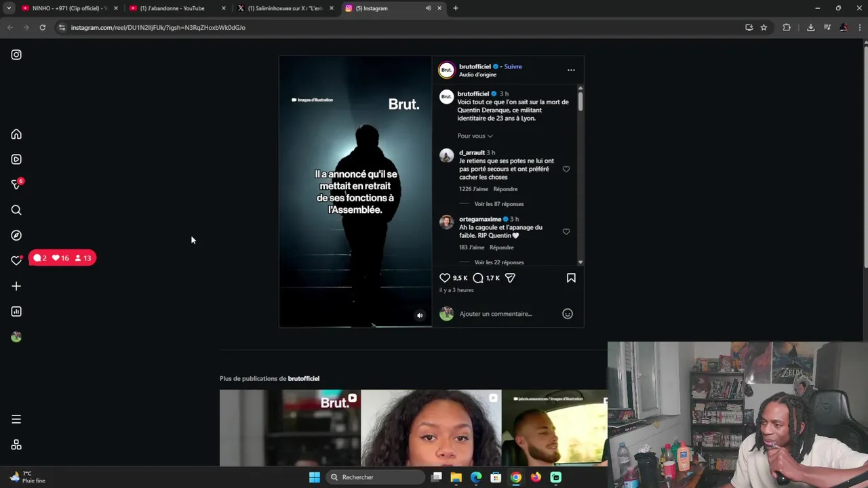The height and width of the screenshot is (488, 868).
Task: Focus the Ajouter un commentaire field
Action: tap(496, 314)
